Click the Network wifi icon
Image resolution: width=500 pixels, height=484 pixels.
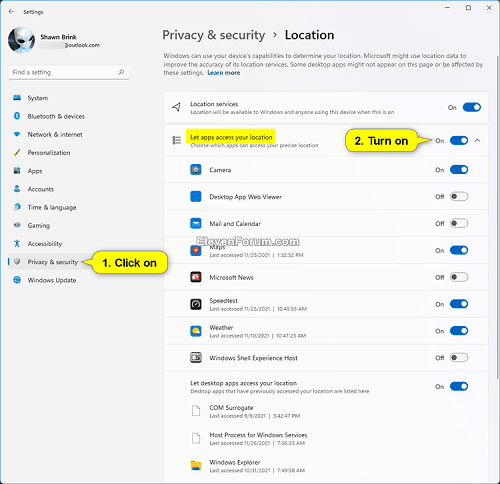[17, 134]
